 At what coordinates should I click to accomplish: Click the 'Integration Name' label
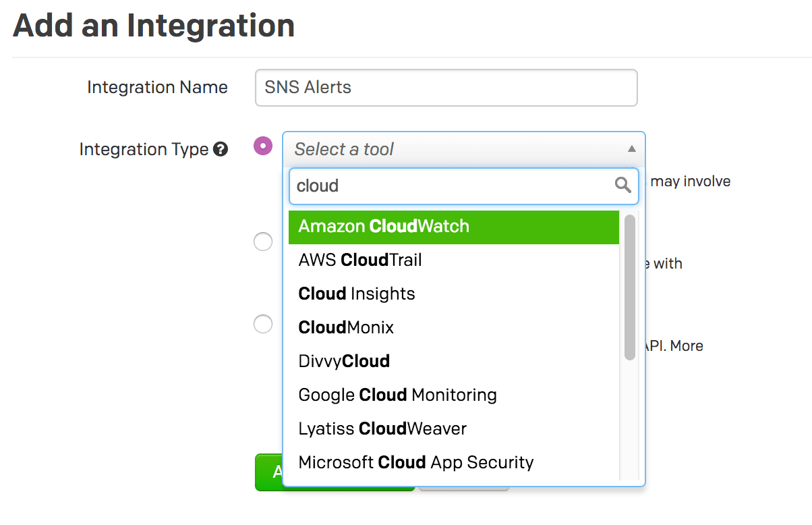157,88
